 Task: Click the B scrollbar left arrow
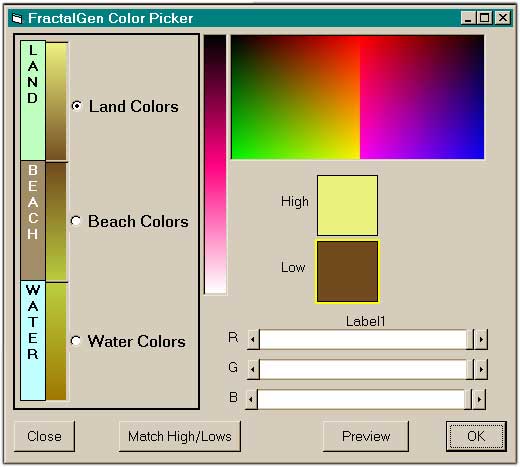[251, 399]
